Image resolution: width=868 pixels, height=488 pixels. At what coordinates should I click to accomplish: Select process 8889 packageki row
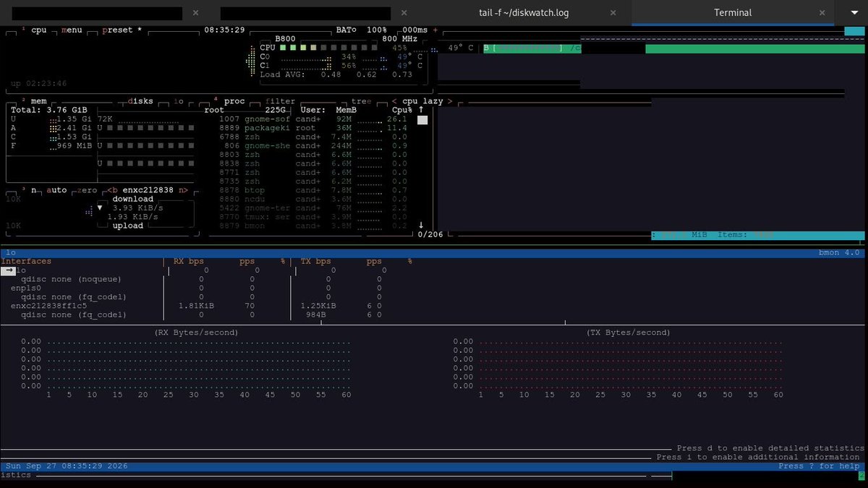[x=313, y=127]
